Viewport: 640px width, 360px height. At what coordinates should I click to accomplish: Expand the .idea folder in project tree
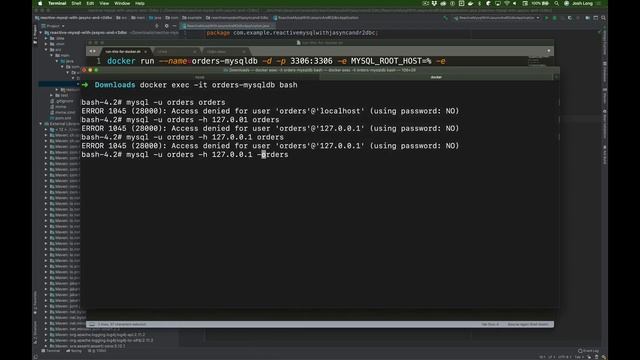pos(46,38)
